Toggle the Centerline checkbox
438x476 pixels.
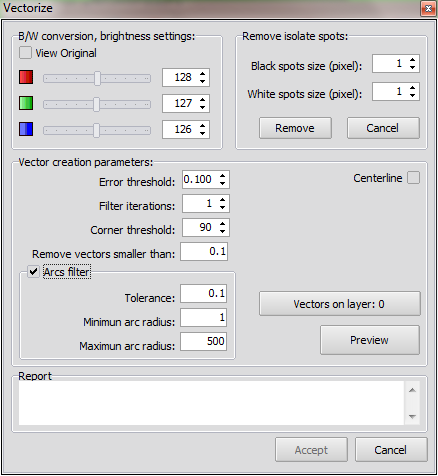coord(413,178)
